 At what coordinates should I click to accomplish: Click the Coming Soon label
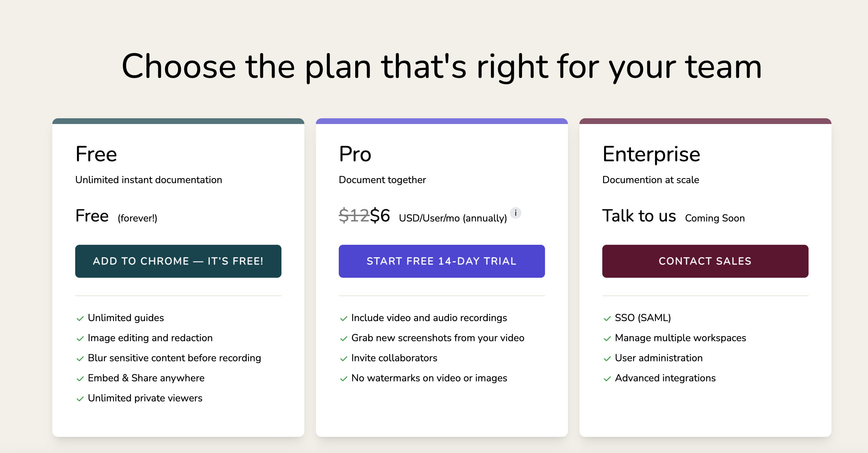715,218
